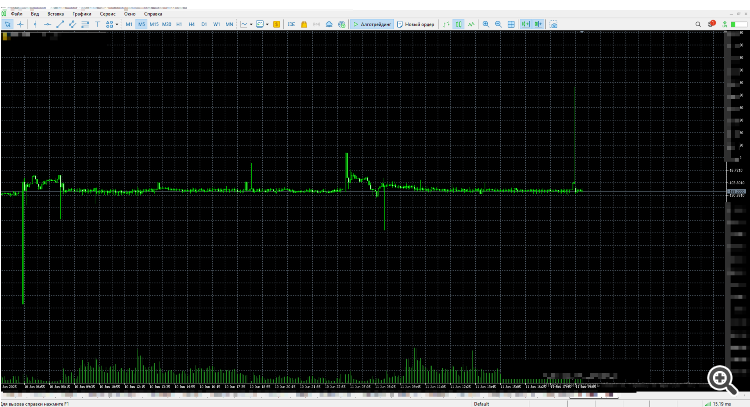Screen dimensions: 750x407
Task: Open the account profile icon
Action: pyautogui.click(x=725, y=24)
